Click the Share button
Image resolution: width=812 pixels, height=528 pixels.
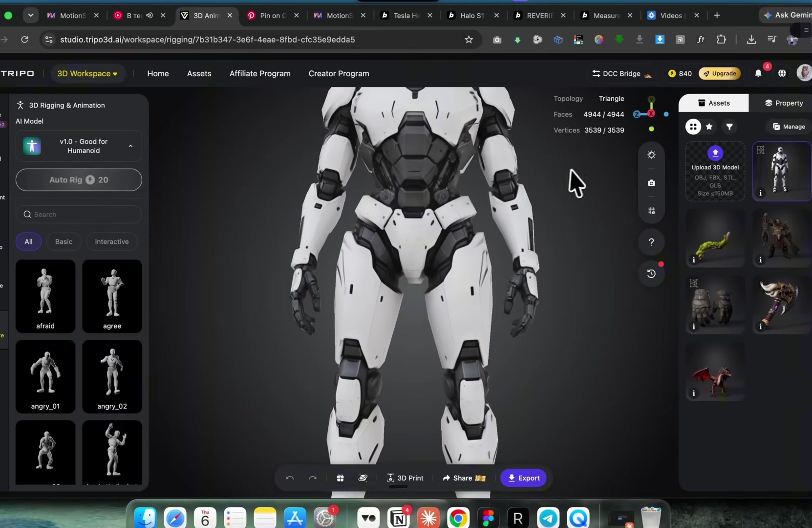(464, 478)
